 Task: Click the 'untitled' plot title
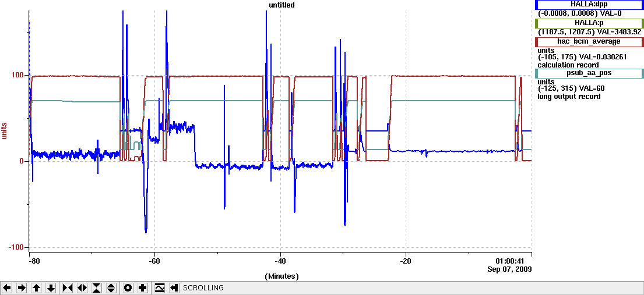tap(281, 5)
